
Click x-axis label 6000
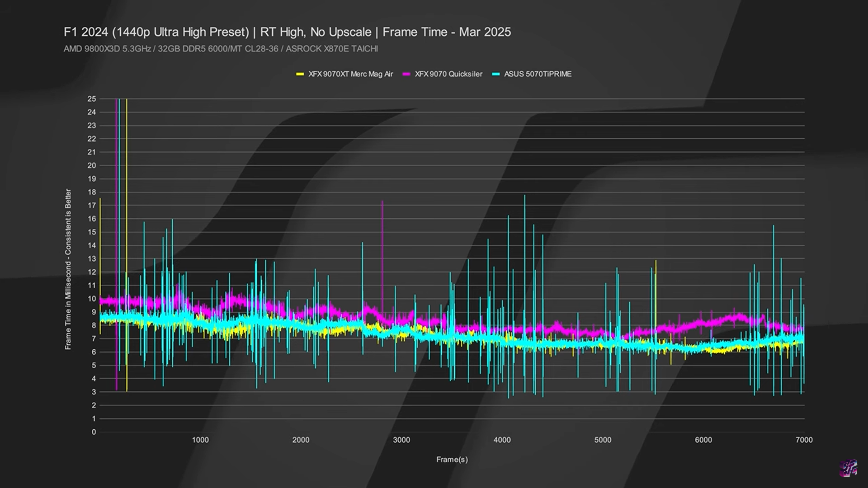pos(703,440)
